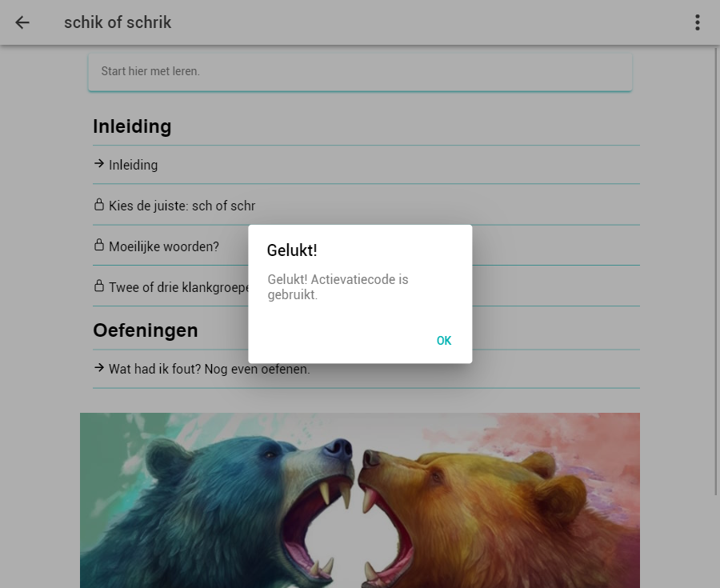The image size is (720, 588).
Task: Click lock icon beside 'Twee of drie'
Action: pos(99,286)
